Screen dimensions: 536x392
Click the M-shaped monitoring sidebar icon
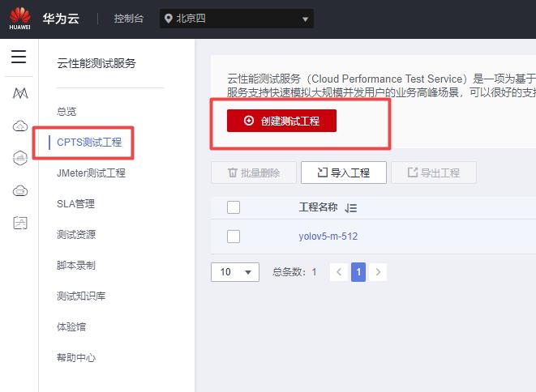click(20, 93)
